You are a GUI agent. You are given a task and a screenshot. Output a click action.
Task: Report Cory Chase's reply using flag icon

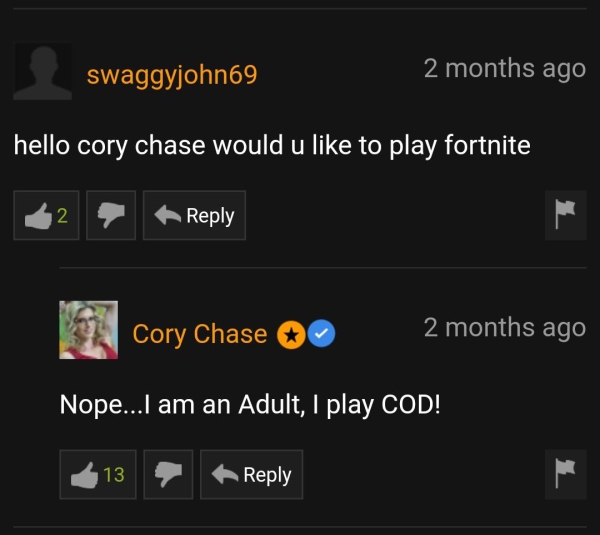pyautogui.click(x=566, y=475)
